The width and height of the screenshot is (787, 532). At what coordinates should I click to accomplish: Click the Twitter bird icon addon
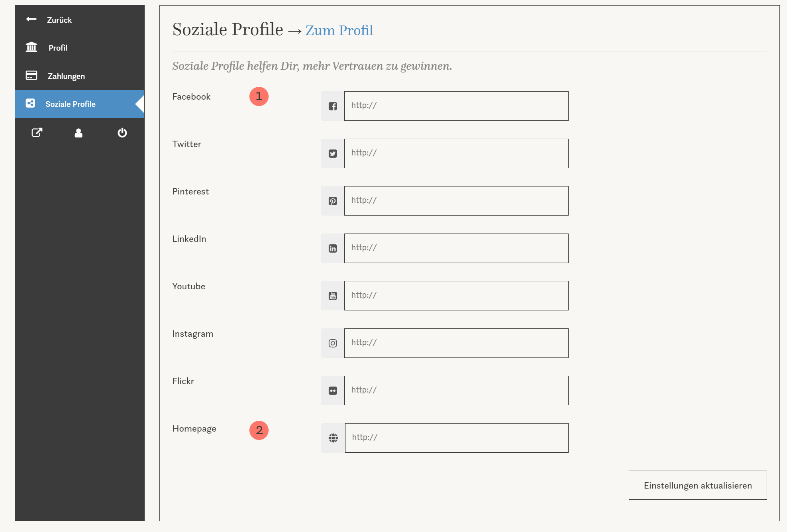(333, 153)
